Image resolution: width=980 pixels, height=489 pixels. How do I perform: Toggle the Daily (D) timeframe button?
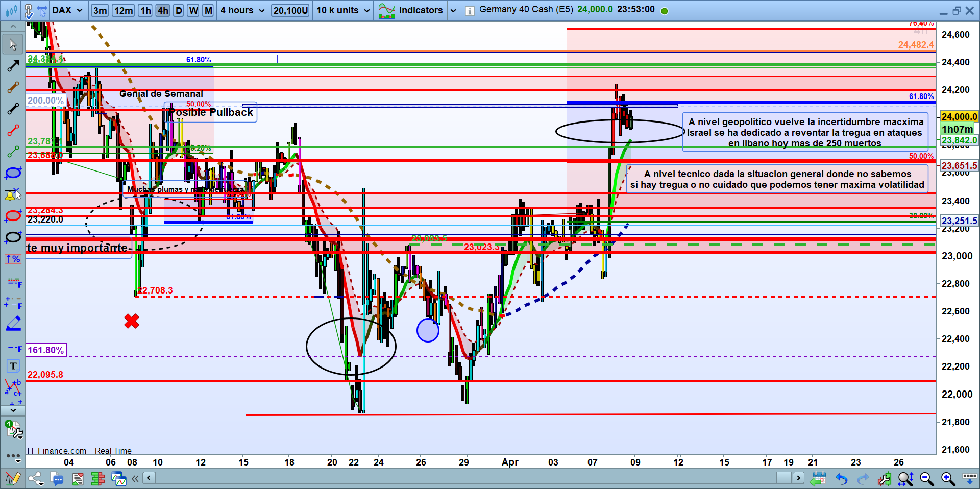click(179, 10)
